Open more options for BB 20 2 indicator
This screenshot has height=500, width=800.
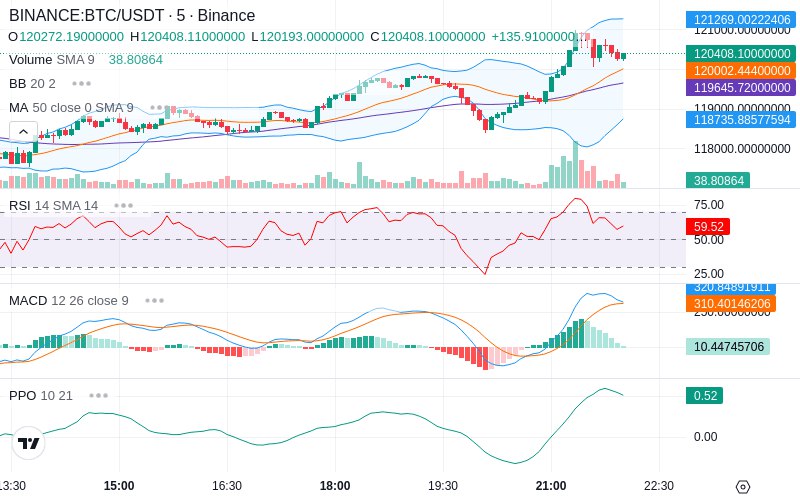coord(82,83)
